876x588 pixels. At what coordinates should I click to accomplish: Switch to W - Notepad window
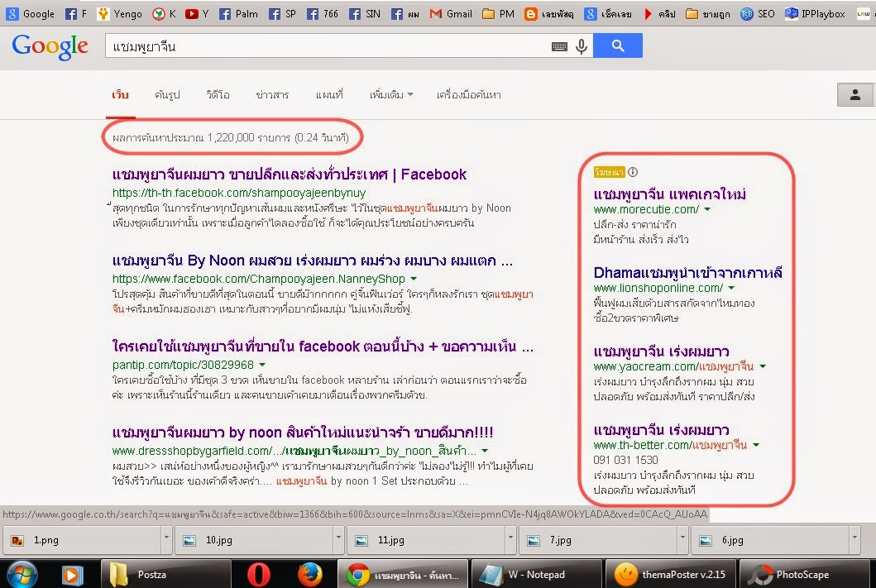[x=536, y=575]
